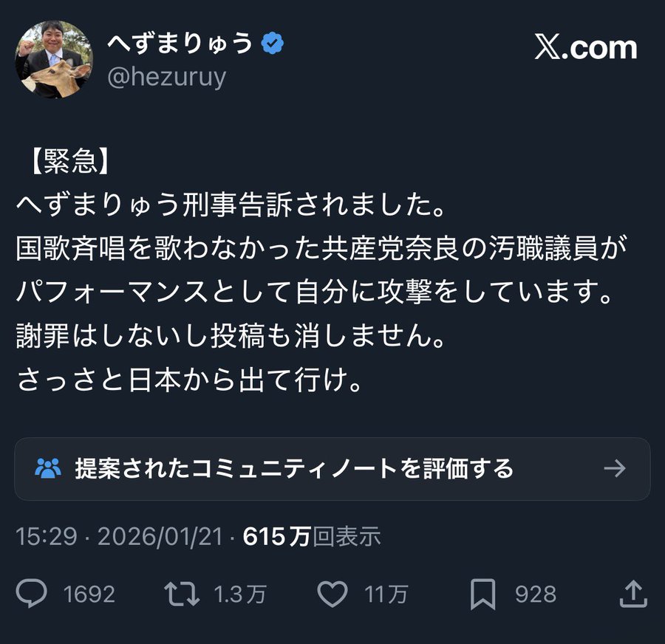Open the reply speech bubble icon
The image size is (665, 644).
pos(31,594)
